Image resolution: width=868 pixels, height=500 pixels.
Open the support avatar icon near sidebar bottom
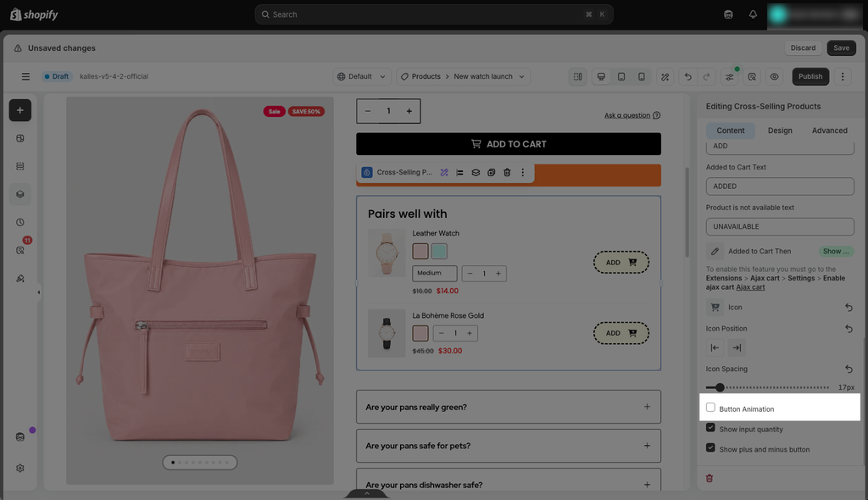tap(20, 437)
